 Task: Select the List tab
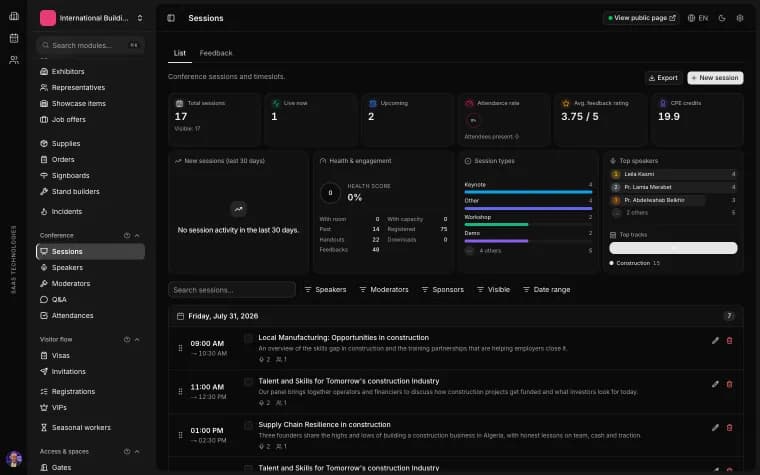click(x=180, y=53)
